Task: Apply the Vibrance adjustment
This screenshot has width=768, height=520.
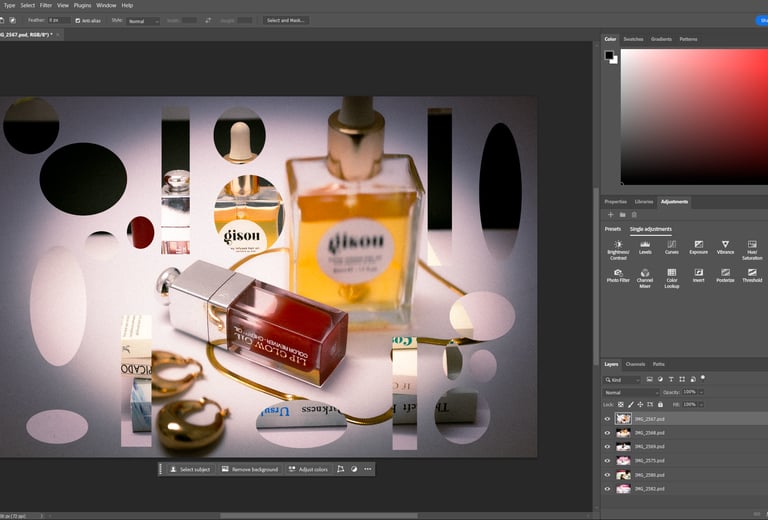Action: [725, 245]
